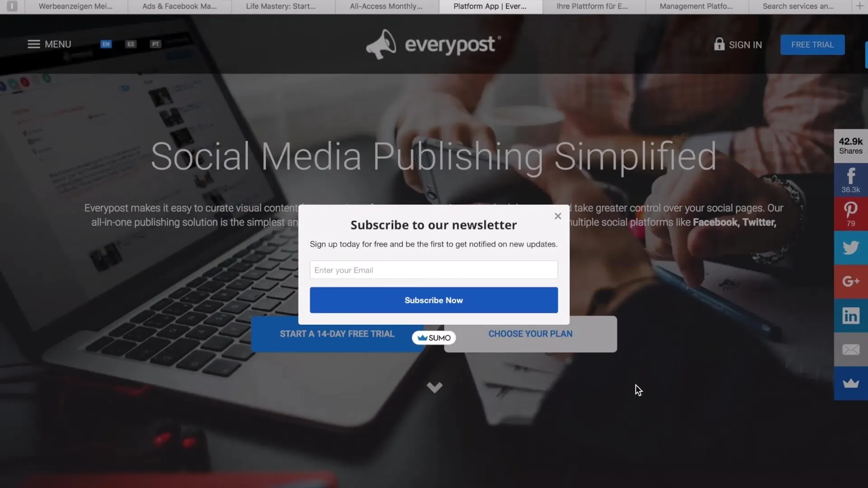Expand the PT language selector
This screenshot has width=868, height=488.
pyautogui.click(x=155, y=43)
